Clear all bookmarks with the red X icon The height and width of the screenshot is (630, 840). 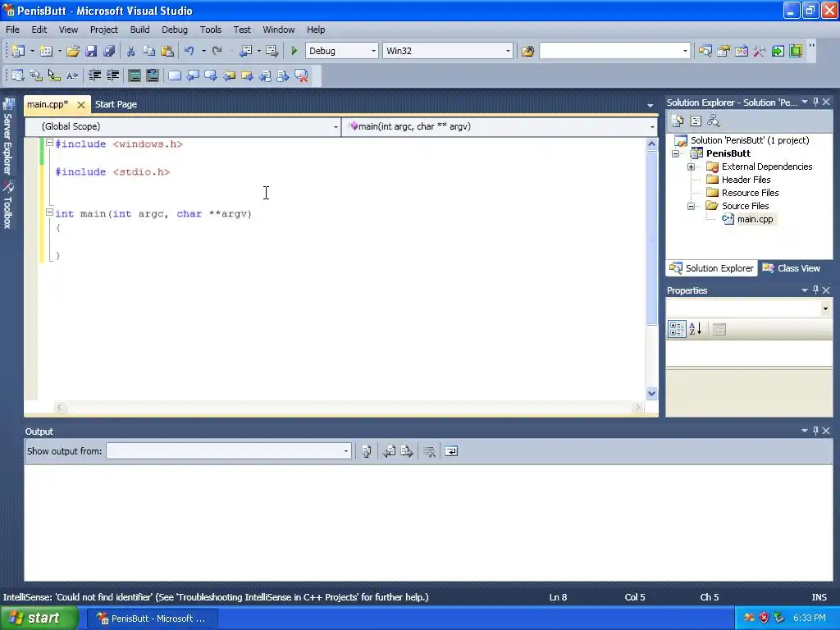302,75
